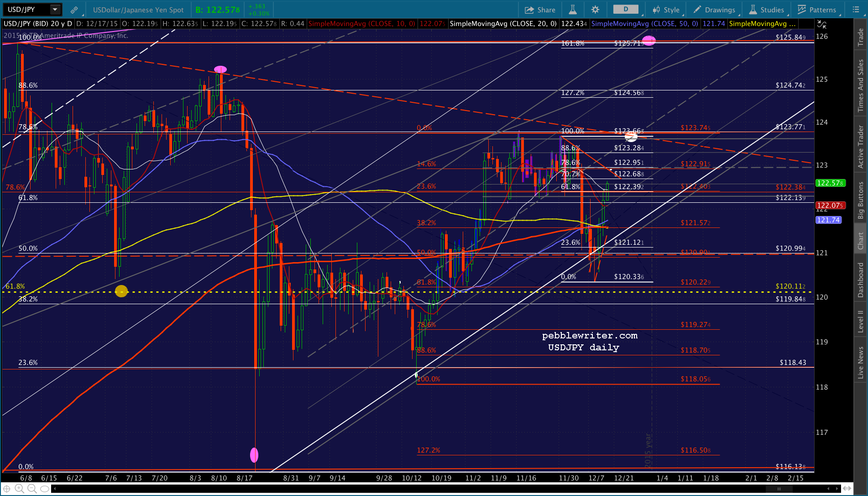Image resolution: width=868 pixels, height=496 pixels.
Task: Switch to Active Trader side tab
Action: point(861,147)
